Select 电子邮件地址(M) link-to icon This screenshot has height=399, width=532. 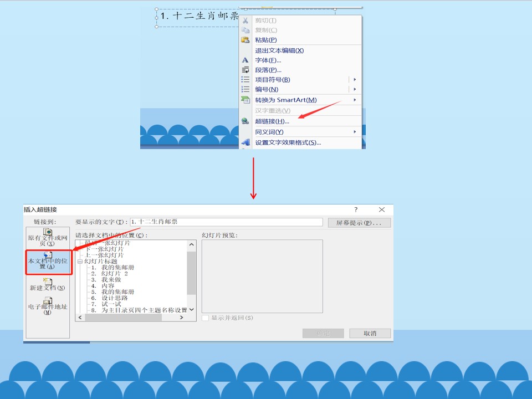pyautogui.click(x=48, y=300)
